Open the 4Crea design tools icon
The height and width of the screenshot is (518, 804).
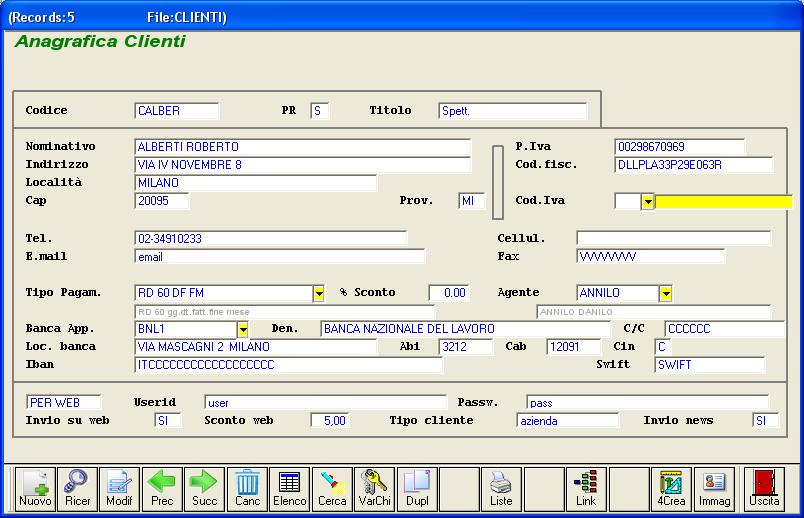point(671,489)
